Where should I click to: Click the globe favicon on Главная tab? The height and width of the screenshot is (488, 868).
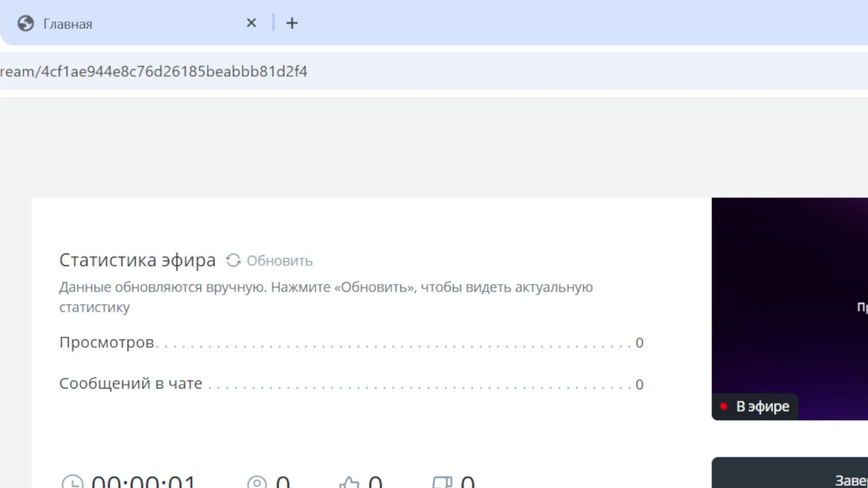tap(26, 23)
